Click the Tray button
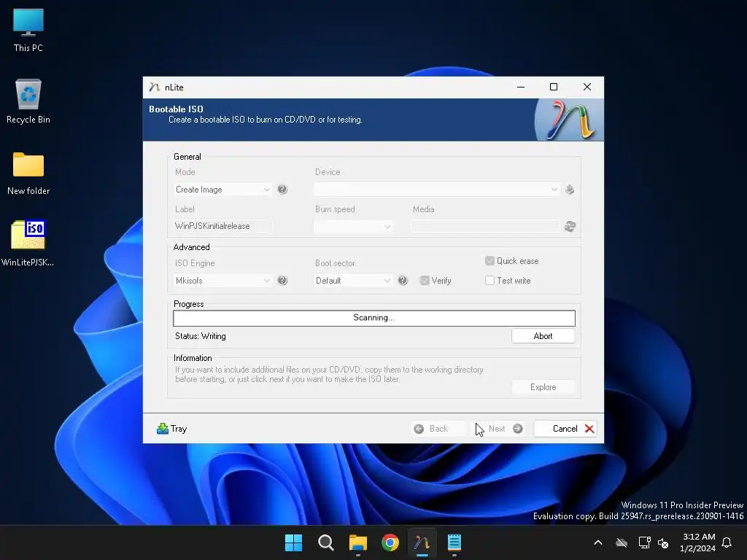 (x=172, y=429)
